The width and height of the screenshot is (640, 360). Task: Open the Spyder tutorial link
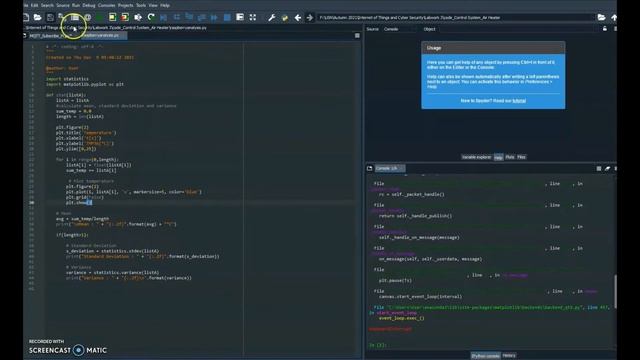pyautogui.click(x=519, y=101)
